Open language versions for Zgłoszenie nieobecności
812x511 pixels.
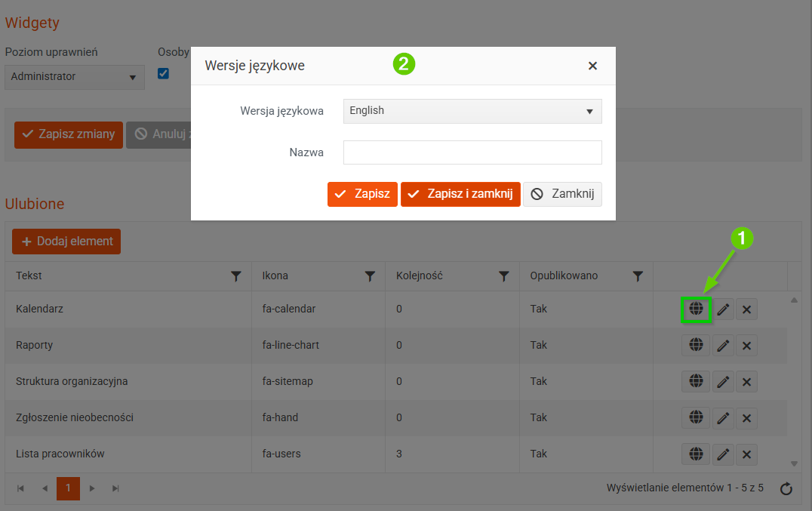coord(696,417)
